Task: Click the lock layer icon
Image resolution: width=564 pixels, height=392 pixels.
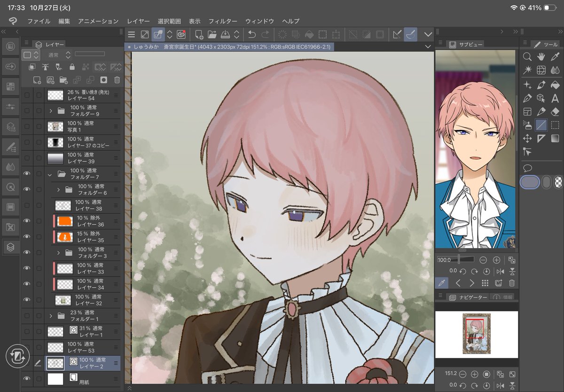Action: [72, 67]
